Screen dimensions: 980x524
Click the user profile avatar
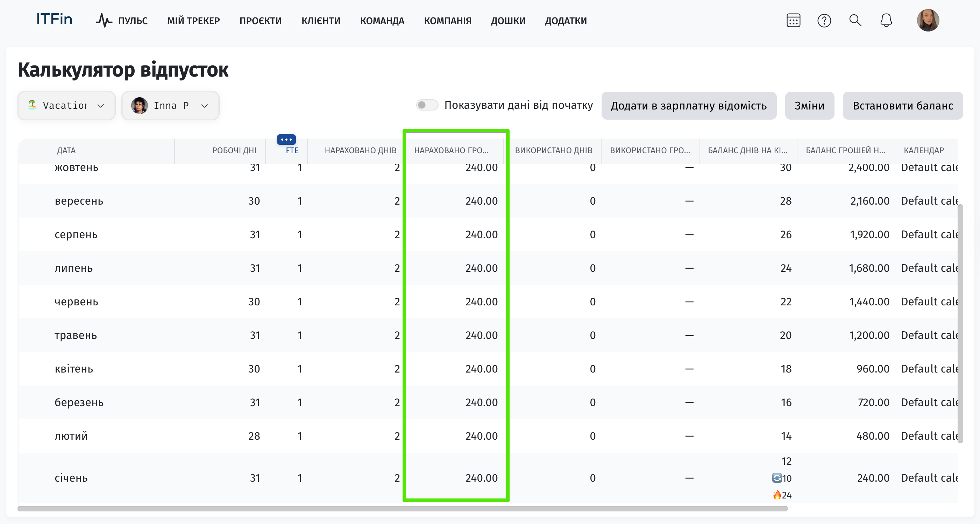coord(928,21)
